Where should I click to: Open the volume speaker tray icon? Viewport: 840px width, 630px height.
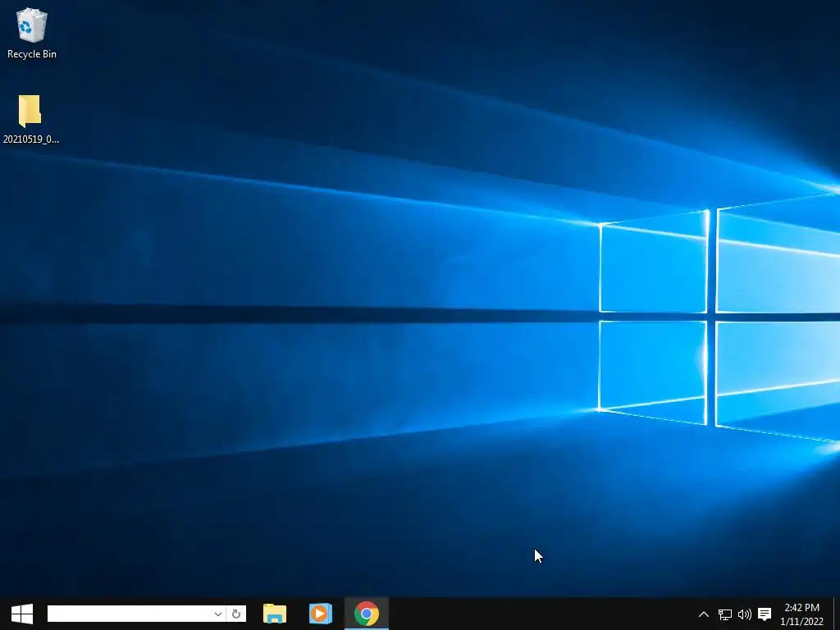pos(745,614)
